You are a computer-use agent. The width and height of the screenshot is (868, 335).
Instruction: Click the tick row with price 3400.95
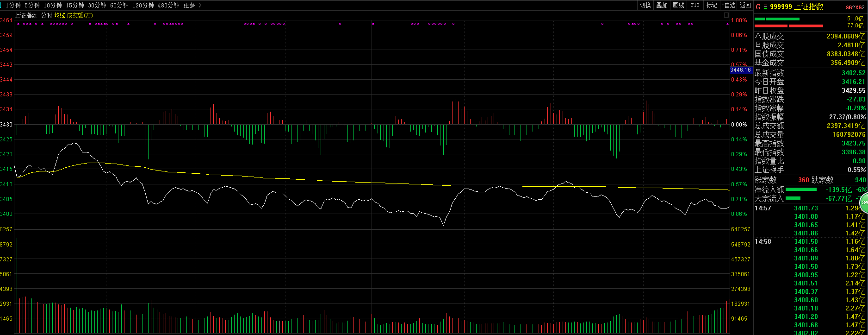click(x=810, y=275)
